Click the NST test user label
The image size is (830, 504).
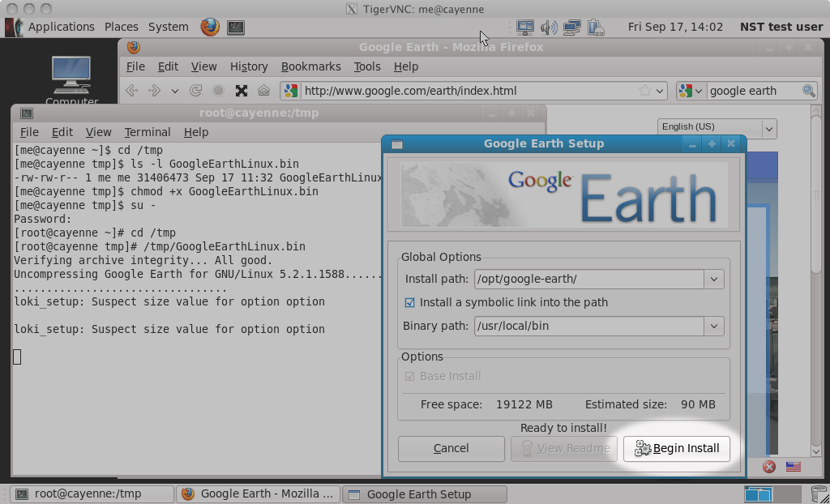click(781, 27)
